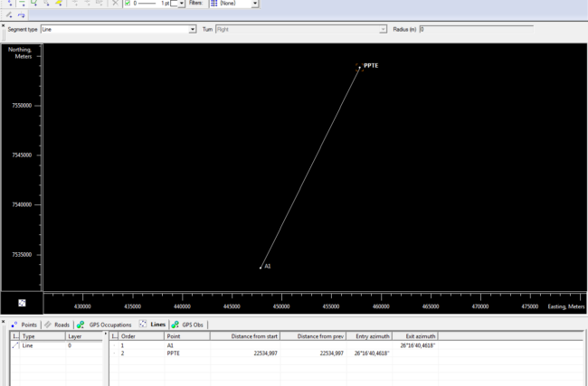Switch to the Roads tab
This screenshot has width=588, height=386.
click(57, 325)
